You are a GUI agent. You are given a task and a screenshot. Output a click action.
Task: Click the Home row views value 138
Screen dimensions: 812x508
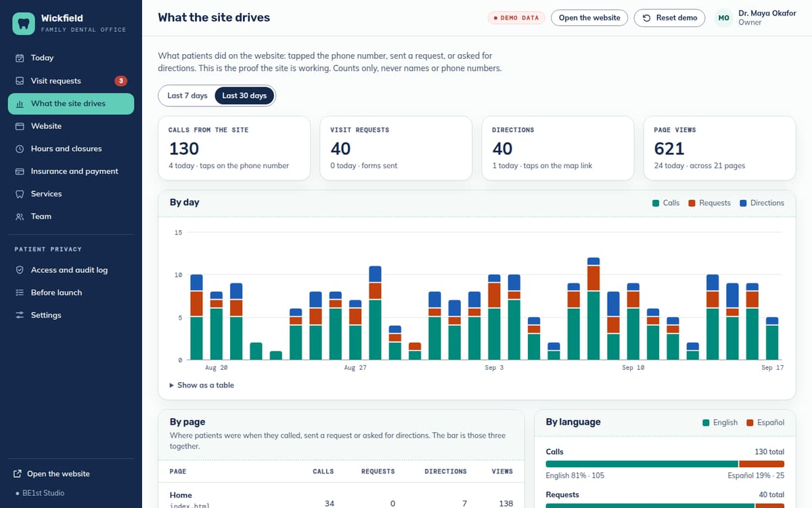click(x=506, y=503)
